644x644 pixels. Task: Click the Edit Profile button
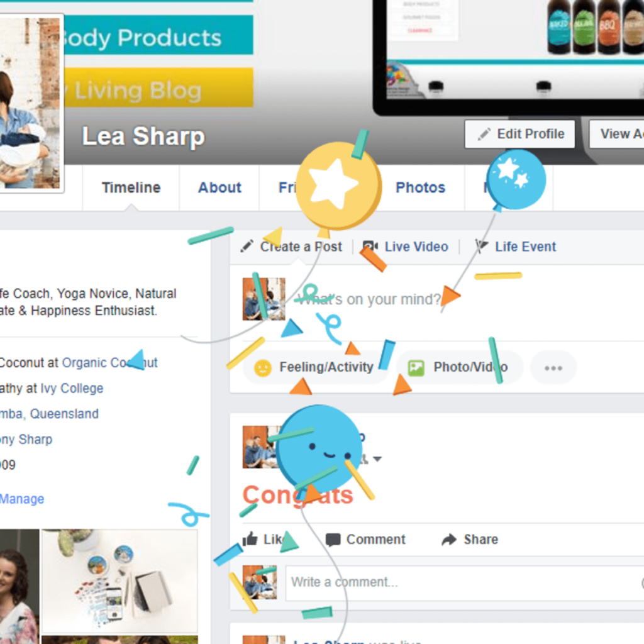click(x=520, y=134)
